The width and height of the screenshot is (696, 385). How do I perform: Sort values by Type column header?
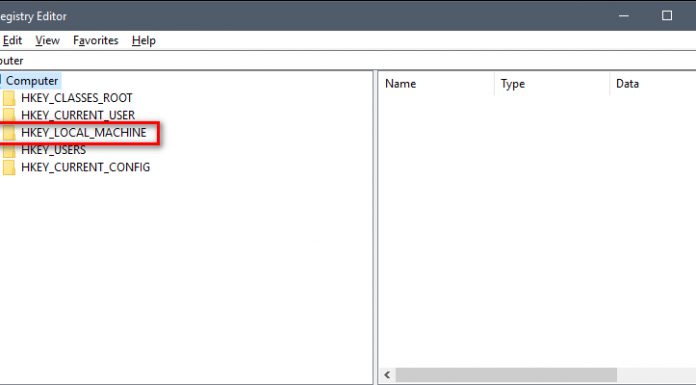pos(552,83)
